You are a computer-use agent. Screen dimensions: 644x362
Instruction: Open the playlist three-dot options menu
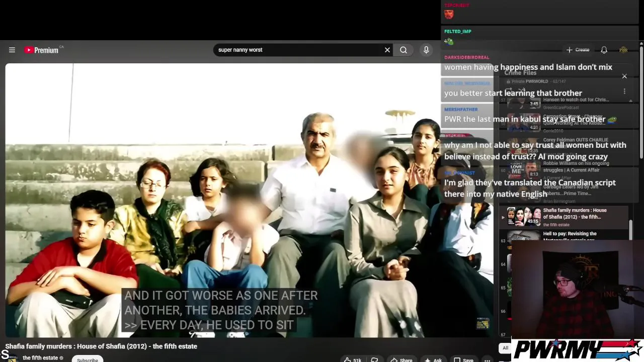click(x=624, y=92)
